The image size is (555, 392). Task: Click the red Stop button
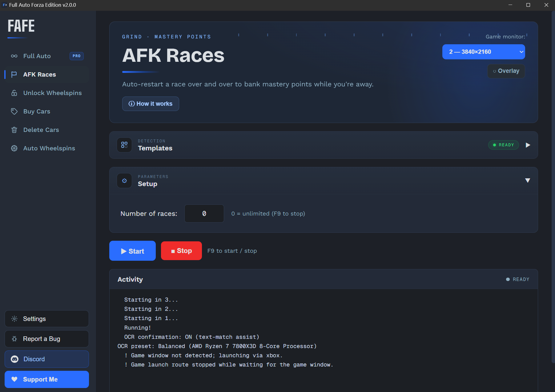pos(181,251)
